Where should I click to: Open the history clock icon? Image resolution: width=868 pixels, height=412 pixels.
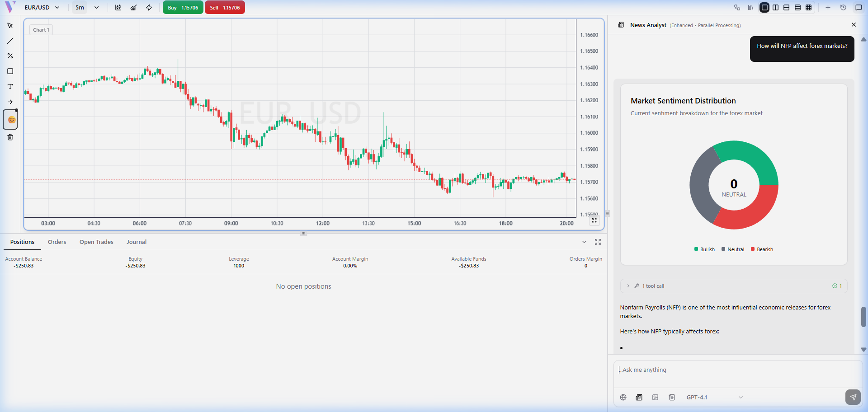843,8
